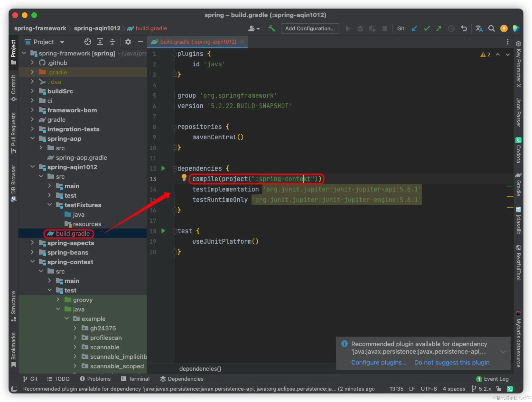The width and height of the screenshot is (532, 402).
Task: Collapse the spring-context module node
Action: coord(33,262)
